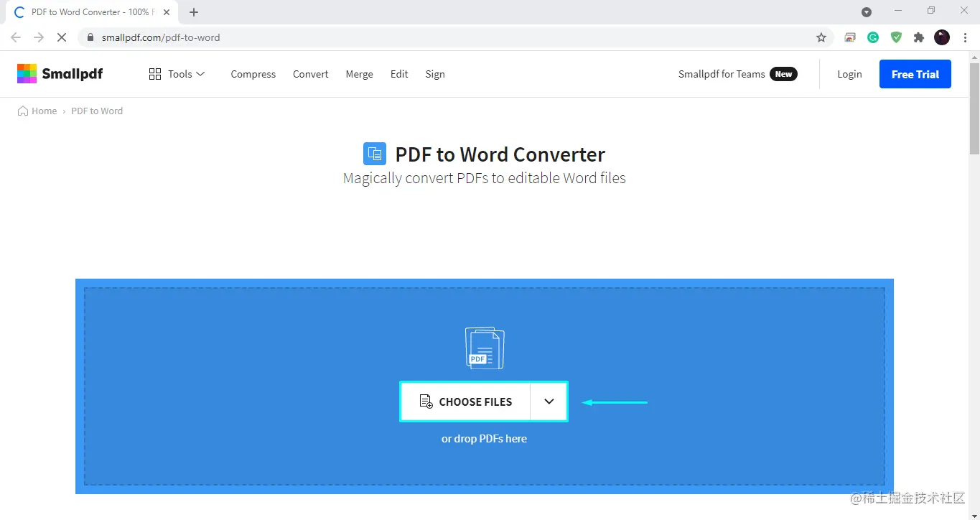Open the Grammarly extension icon
This screenshot has width=980, height=520.
(x=873, y=37)
